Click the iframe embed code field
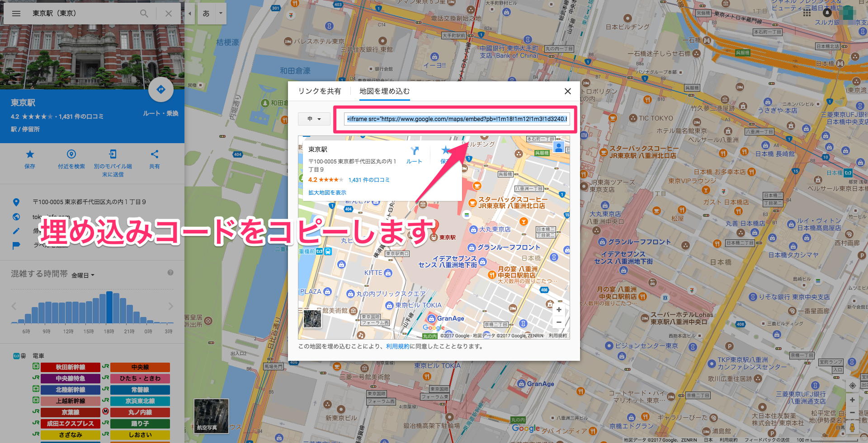Image resolution: width=868 pixels, height=443 pixels. tap(457, 119)
